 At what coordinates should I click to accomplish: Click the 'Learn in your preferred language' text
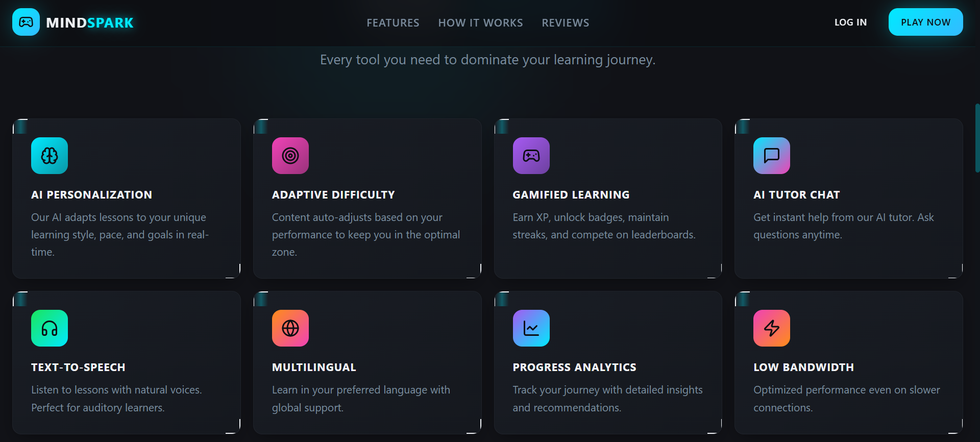point(361,399)
